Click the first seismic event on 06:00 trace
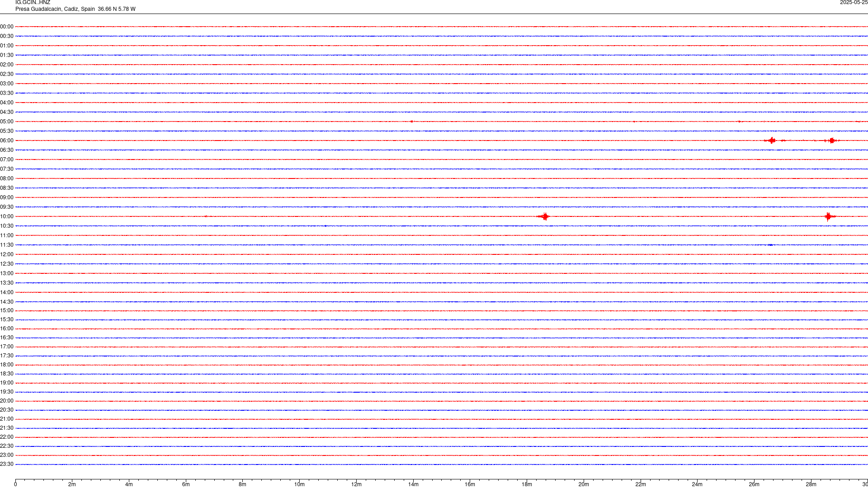Image resolution: width=868 pixels, height=488 pixels. pyautogui.click(x=772, y=141)
